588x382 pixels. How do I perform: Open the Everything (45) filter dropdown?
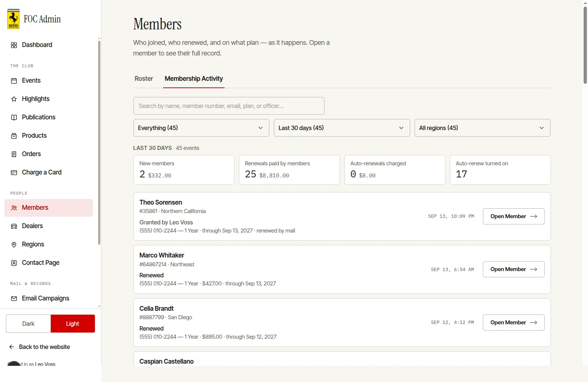pyautogui.click(x=201, y=128)
